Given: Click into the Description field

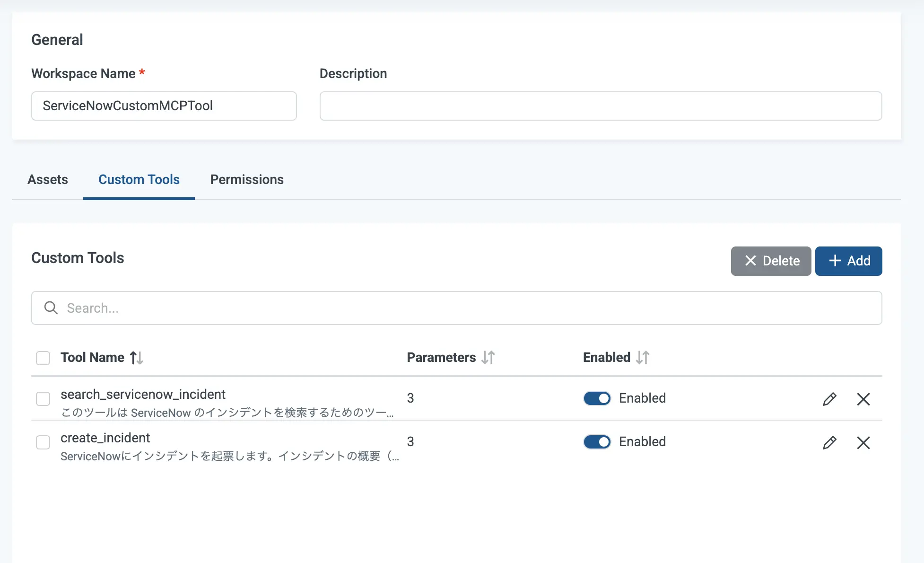Looking at the screenshot, I should pyautogui.click(x=601, y=106).
